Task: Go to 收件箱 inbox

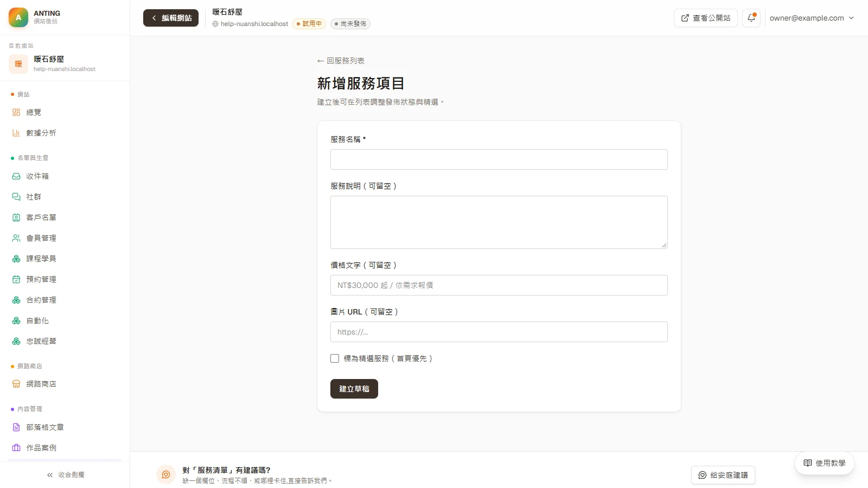Action: (x=65, y=176)
